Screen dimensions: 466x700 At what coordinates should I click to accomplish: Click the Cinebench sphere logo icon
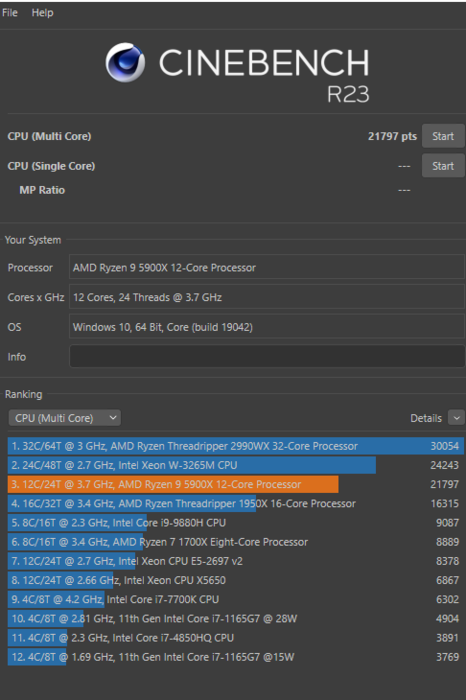tap(125, 62)
